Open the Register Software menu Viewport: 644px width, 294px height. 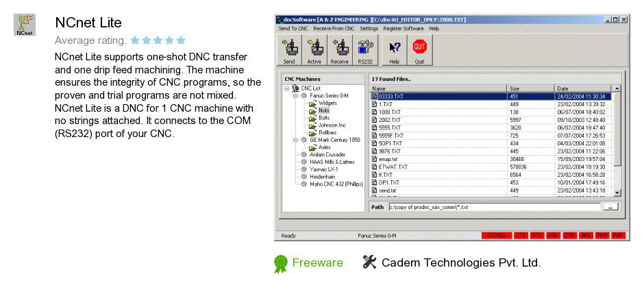[404, 29]
